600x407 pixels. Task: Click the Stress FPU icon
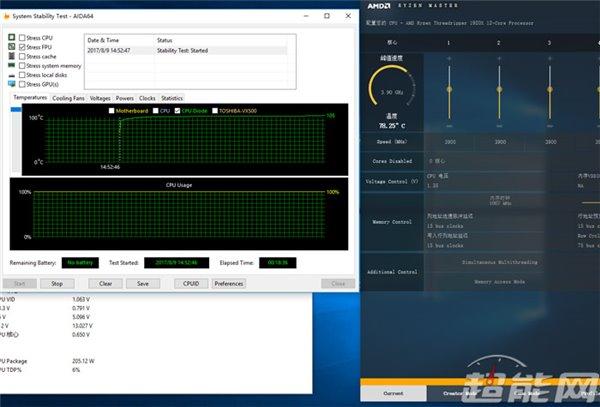pyautogui.click(x=11, y=46)
